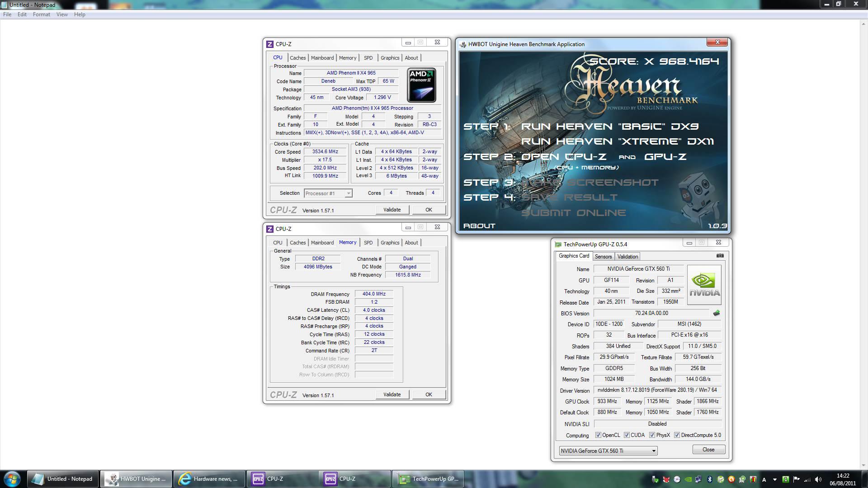The height and width of the screenshot is (488, 868).
Task: Open Notepad Help menu
Action: [80, 14]
